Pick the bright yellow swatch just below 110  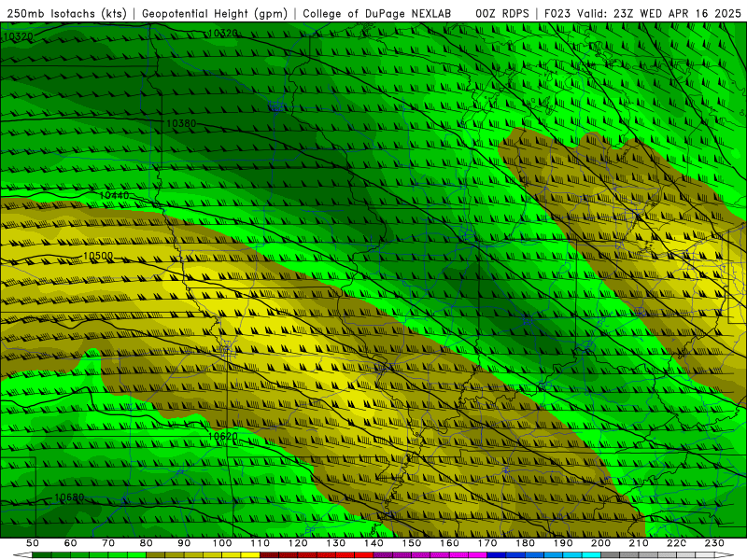pos(250,555)
